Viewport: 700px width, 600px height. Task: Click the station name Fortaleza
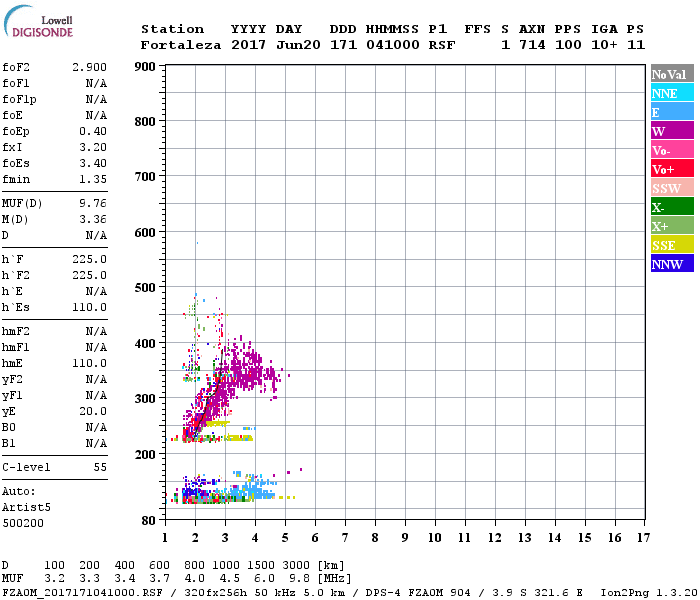click(x=181, y=45)
